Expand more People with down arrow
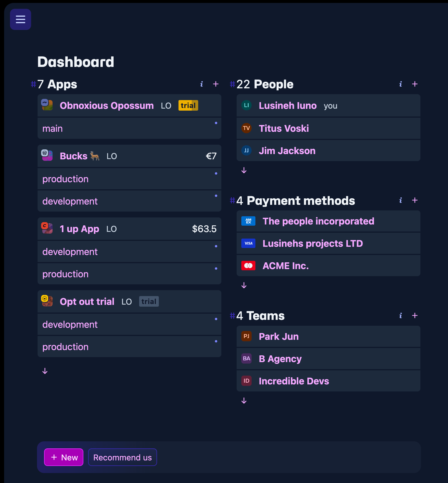Image resolution: width=448 pixels, height=483 pixels. point(244,170)
